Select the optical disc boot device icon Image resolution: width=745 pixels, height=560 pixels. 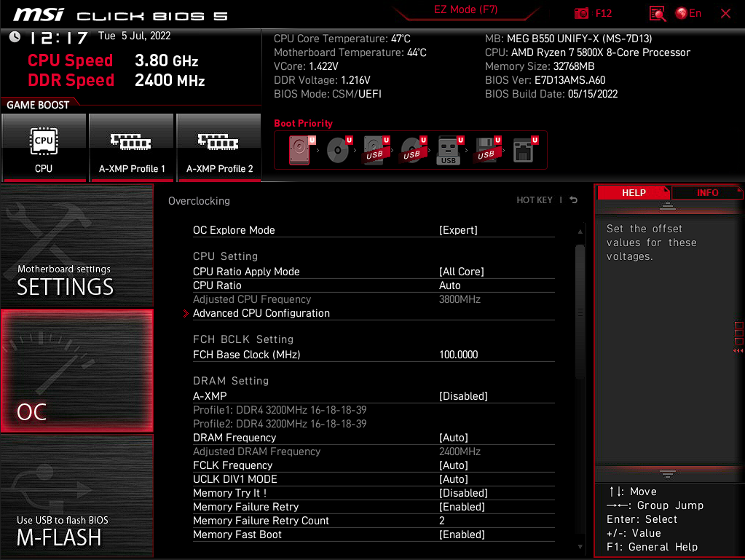point(339,150)
